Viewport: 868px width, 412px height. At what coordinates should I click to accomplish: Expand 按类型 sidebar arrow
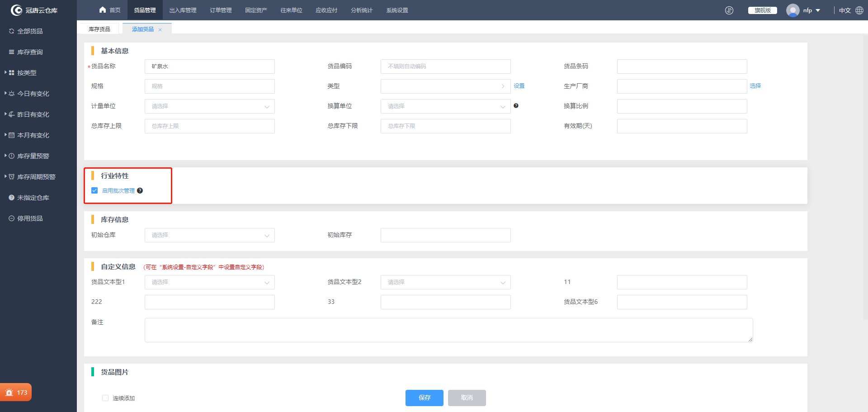click(5, 72)
